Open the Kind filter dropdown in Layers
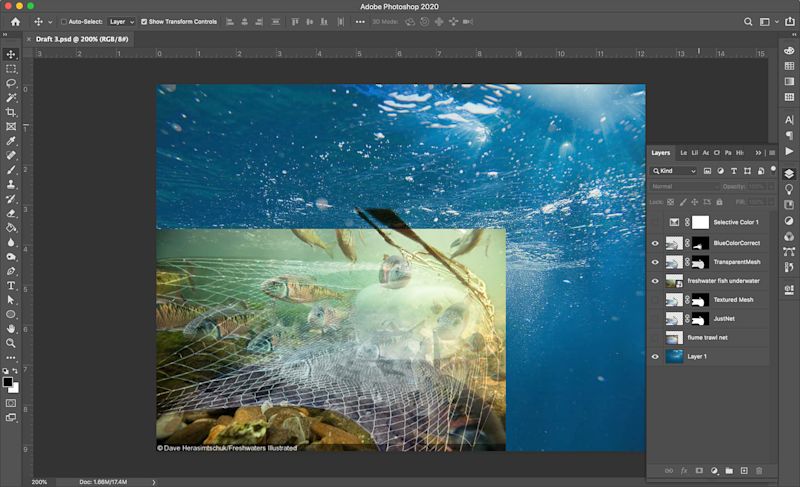Image resolution: width=800 pixels, height=487 pixels. [x=675, y=171]
